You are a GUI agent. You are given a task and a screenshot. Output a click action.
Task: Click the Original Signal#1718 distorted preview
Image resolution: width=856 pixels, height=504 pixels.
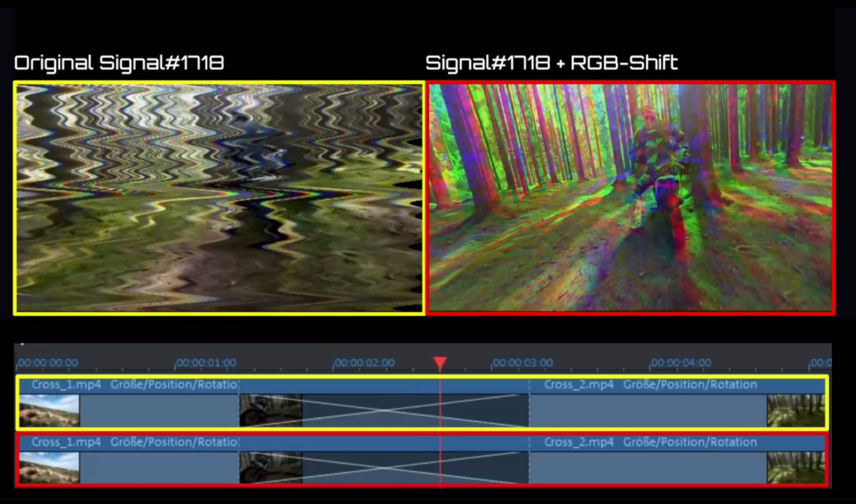(219, 197)
